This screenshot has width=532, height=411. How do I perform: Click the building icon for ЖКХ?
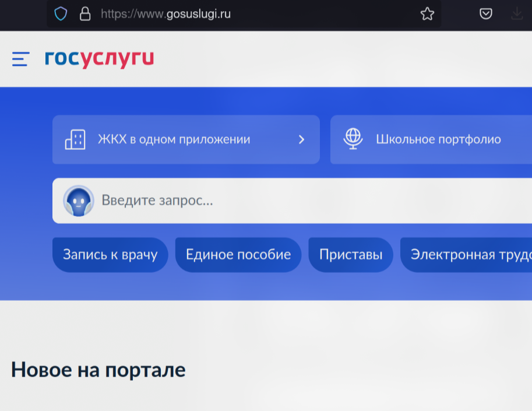75,139
